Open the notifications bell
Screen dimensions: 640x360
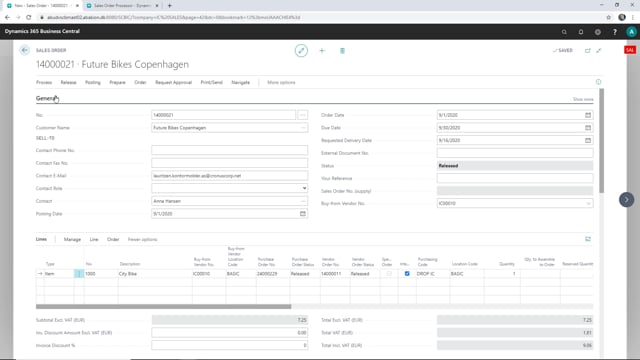581,32
